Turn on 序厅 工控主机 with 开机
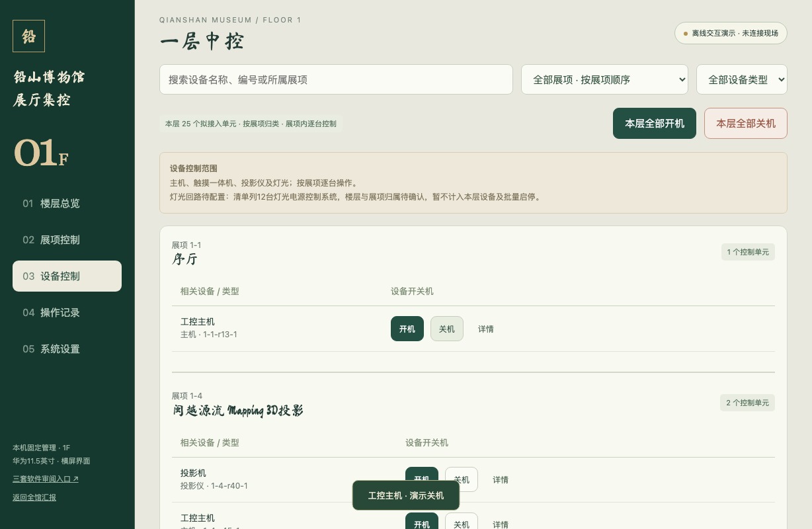The height and width of the screenshot is (529, 812). [x=407, y=329]
